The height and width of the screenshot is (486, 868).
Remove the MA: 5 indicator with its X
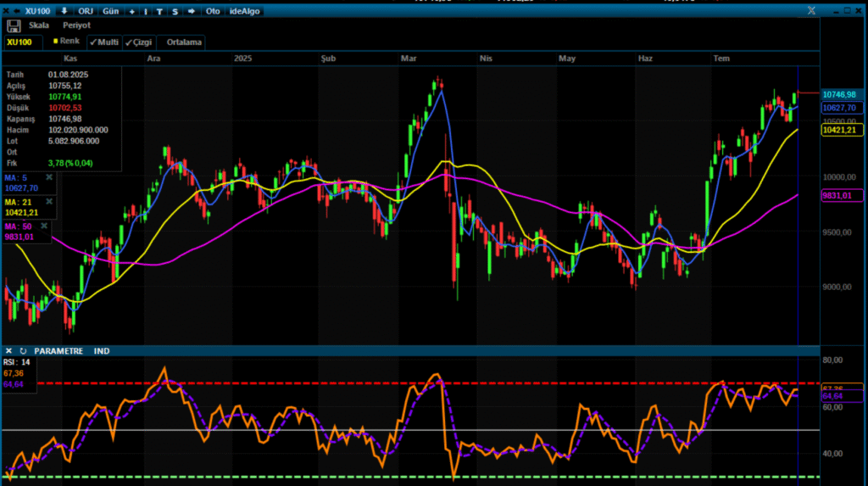(x=49, y=177)
